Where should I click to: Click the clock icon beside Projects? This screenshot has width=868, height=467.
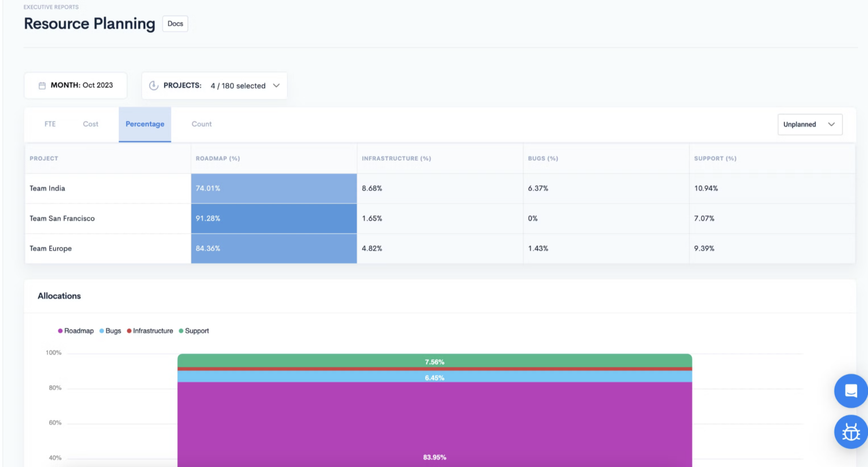153,85
